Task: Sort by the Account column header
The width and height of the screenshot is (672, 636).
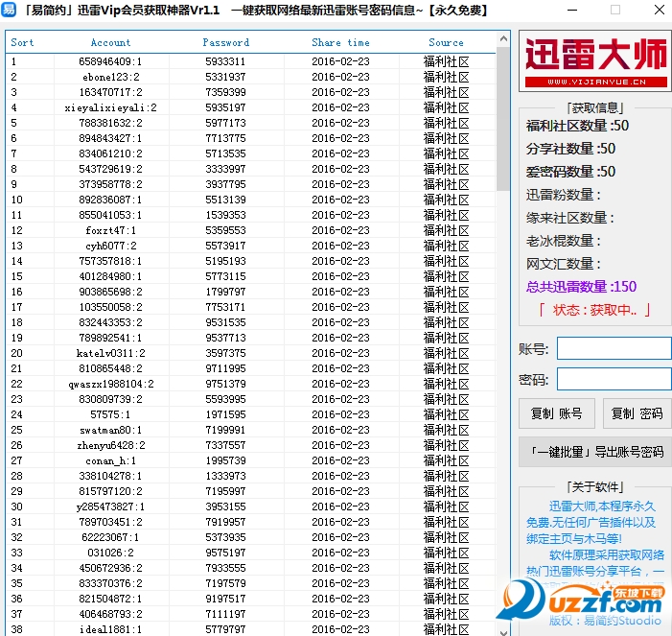Action: click(x=110, y=42)
